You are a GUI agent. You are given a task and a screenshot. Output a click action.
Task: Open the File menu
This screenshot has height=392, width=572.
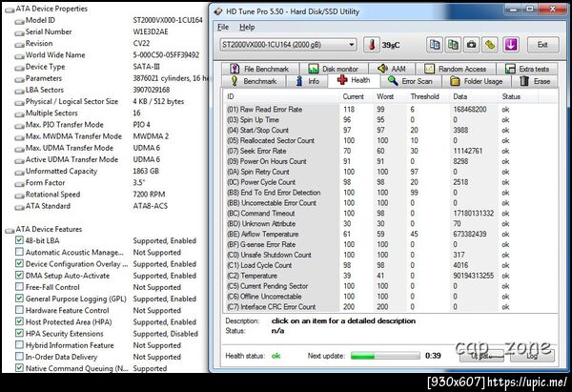[x=223, y=27]
